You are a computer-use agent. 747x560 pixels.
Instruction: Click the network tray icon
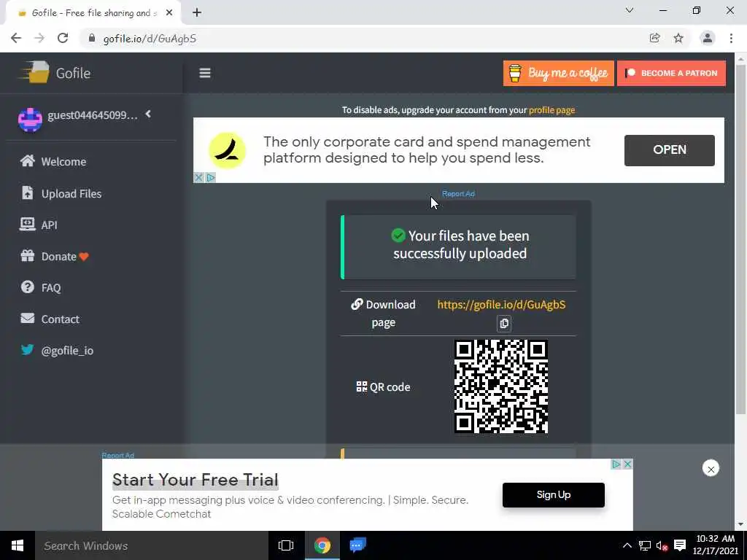[x=645, y=545]
